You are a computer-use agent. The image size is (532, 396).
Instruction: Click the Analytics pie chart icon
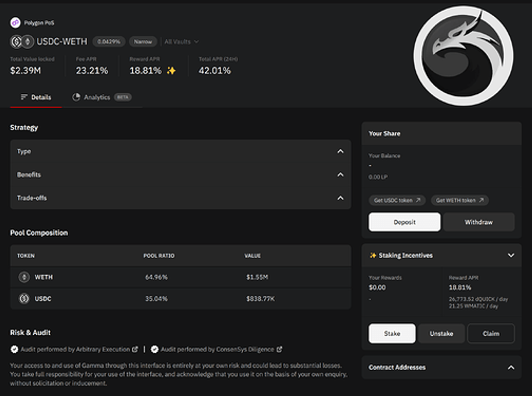[76, 97]
